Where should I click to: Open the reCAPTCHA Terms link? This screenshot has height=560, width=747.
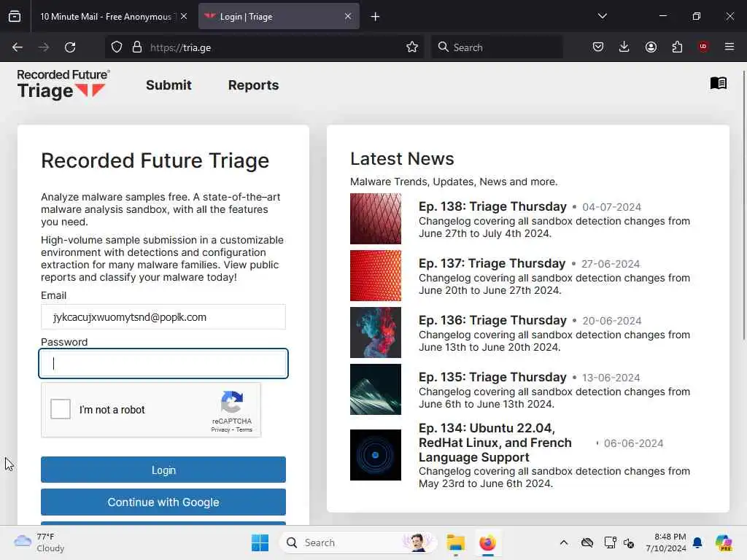point(244,429)
